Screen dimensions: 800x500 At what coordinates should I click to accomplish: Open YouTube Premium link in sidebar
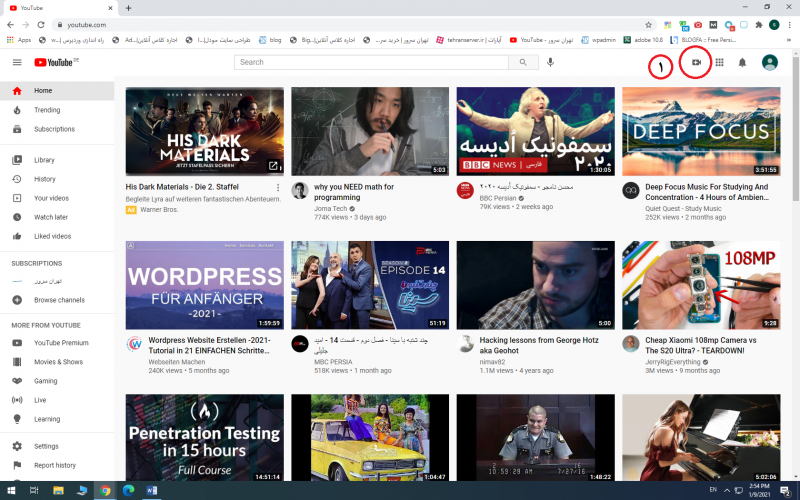[x=61, y=343]
